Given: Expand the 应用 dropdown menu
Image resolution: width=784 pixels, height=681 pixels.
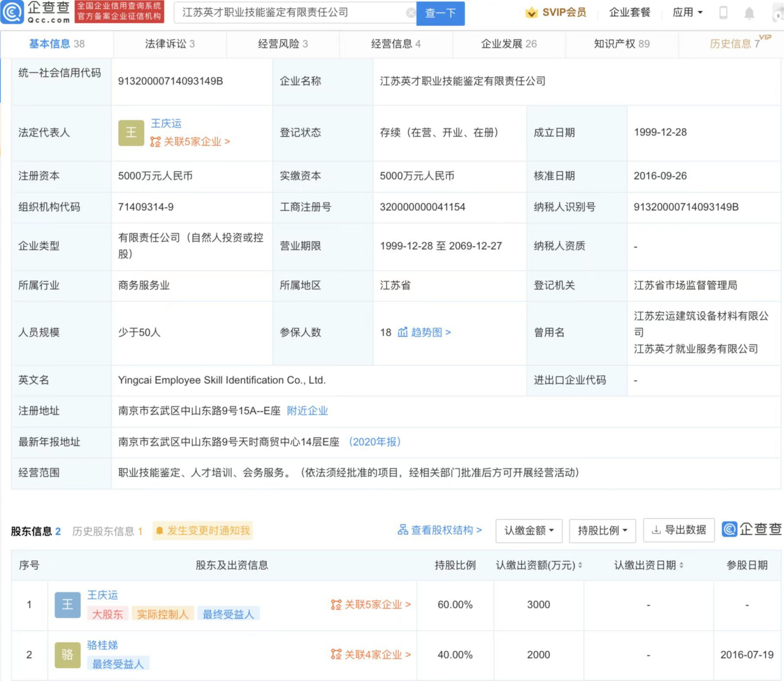Looking at the screenshot, I should (687, 12).
